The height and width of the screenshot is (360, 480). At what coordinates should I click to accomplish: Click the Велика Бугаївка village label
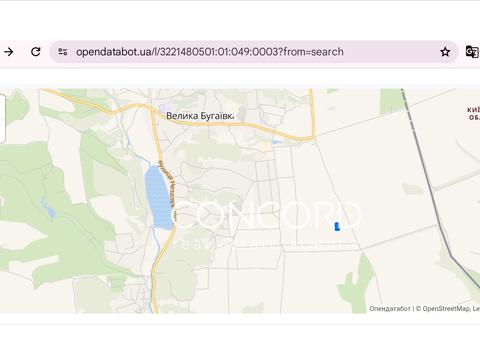[x=200, y=116]
